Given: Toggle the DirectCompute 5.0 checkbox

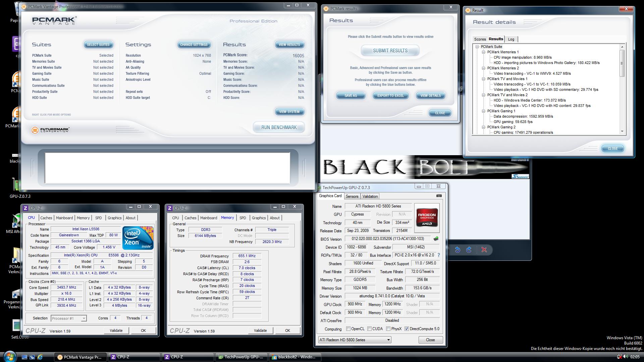Looking at the screenshot, I should (407, 329).
